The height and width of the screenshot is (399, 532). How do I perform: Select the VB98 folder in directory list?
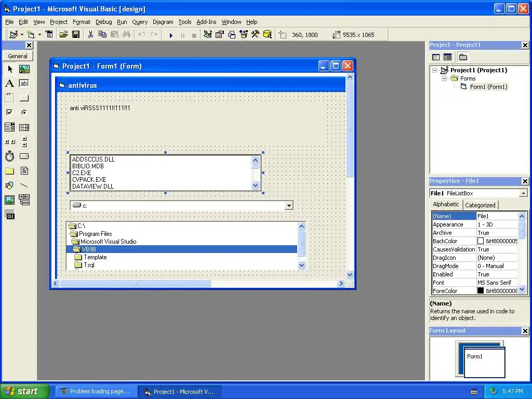pyautogui.click(x=182, y=249)
